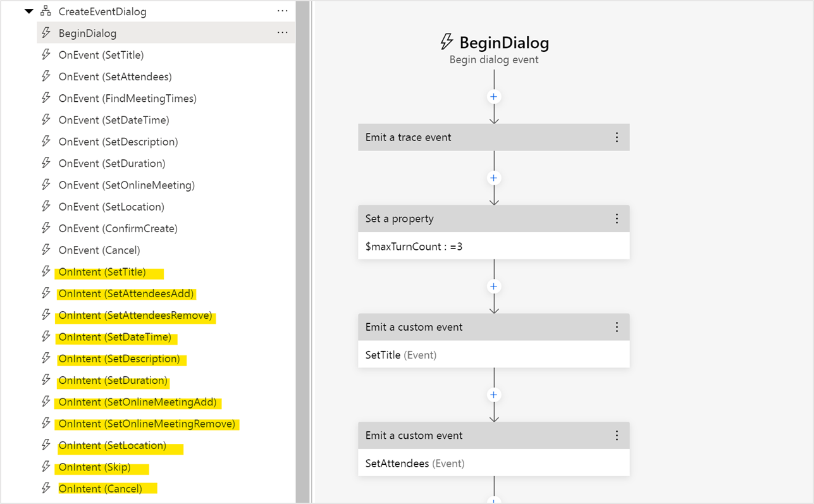Viewport: 814px width, 504px height.
Task: Click the lightning icon beside OnIntent (Cancel)
Action: pos(45,488)
